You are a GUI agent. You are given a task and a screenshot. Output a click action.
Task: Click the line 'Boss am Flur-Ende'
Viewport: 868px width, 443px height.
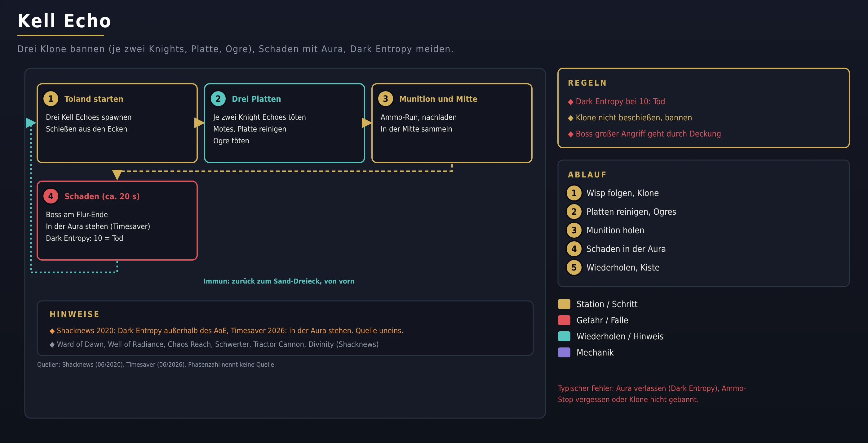coord(77,215)
